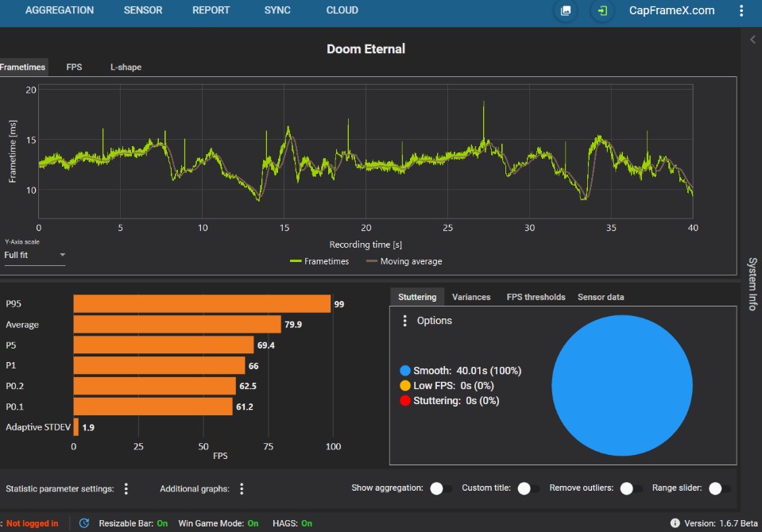Viewport: 762px width, 532px height.
Task: Open the Variances tab
Action: [x=471, y=297]
